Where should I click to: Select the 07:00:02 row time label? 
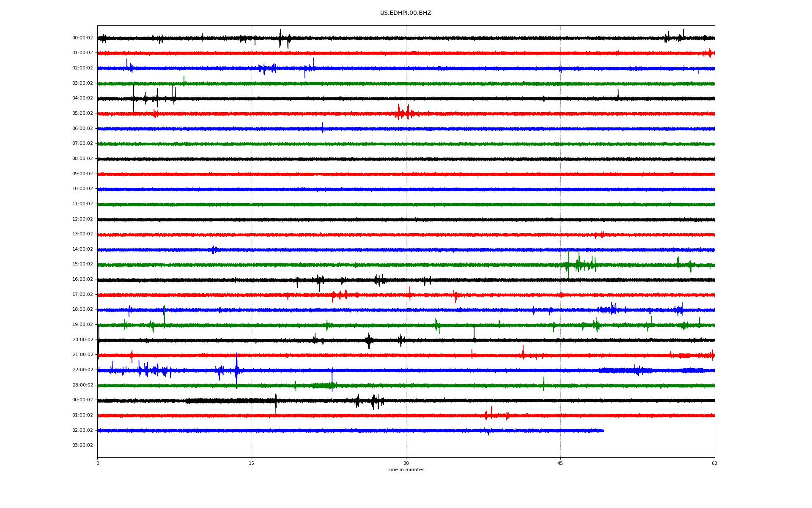point(82,144)
